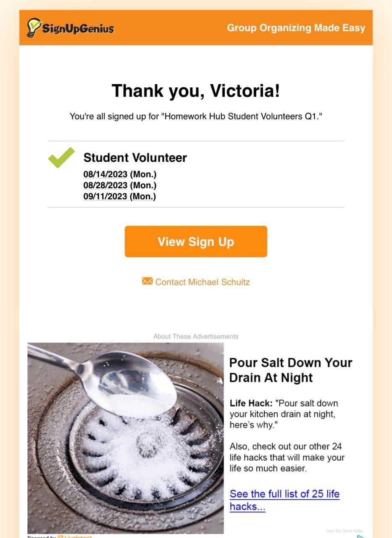Click the Homework Hub signup confirmation sentence
The height and width of the screenshot is (538, 392).
pyautogui.click(x=196, y=116)
